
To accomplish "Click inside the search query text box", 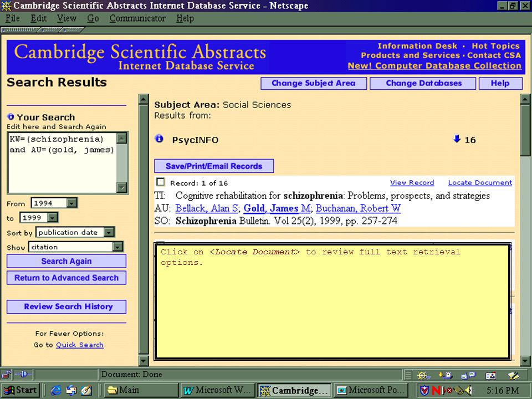I will (x=62, y=162).
